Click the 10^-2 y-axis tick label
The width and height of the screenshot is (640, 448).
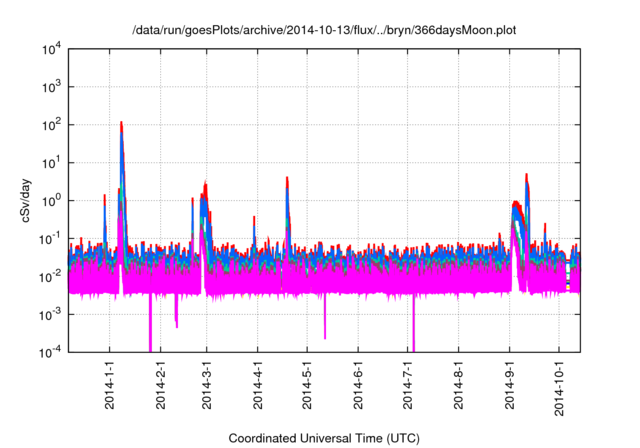click(x=51, y=276)
